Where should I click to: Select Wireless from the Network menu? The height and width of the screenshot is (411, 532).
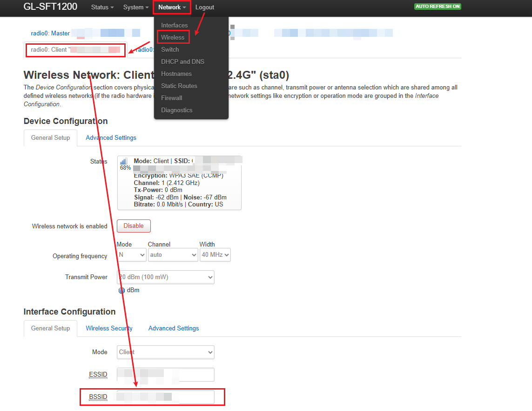[173, 37]
